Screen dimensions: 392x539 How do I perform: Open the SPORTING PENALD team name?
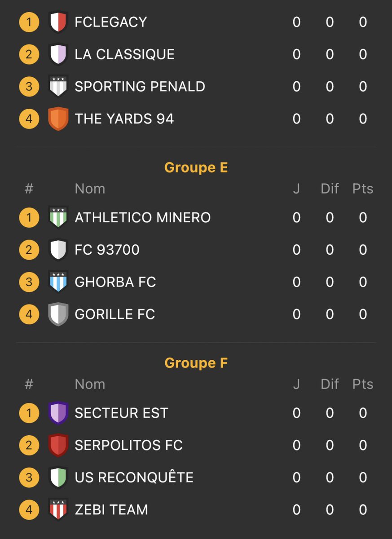pyautogui.click(x=140, y=86)
